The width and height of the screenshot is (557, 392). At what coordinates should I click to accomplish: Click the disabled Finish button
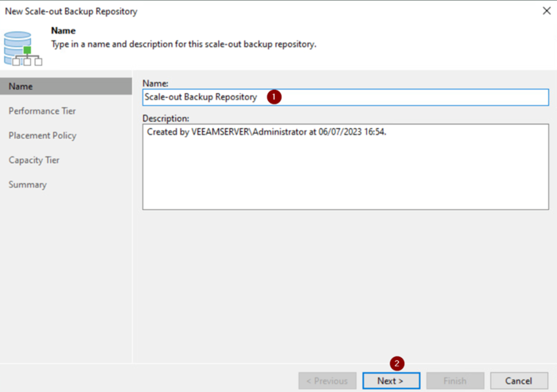tap(455, 381)
